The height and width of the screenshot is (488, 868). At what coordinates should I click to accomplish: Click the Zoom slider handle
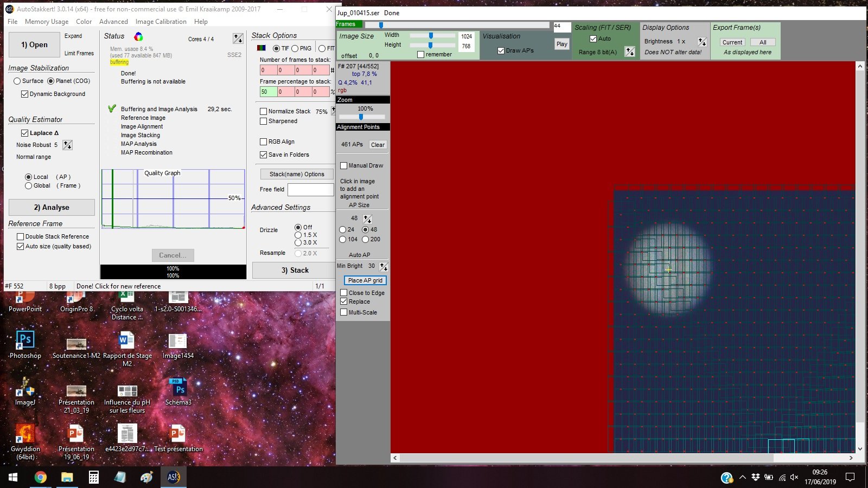click(x=361, y=117)
